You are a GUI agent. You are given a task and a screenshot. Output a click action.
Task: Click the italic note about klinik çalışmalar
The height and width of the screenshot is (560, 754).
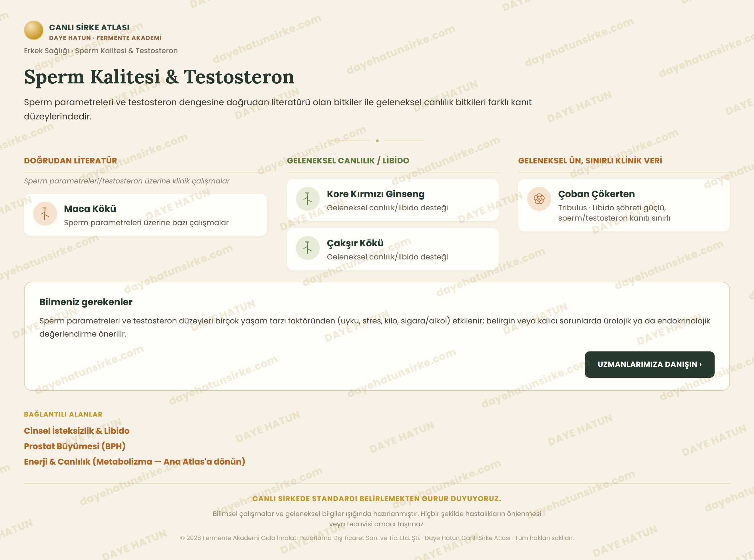pyautogui.click(x=127, y=181)
